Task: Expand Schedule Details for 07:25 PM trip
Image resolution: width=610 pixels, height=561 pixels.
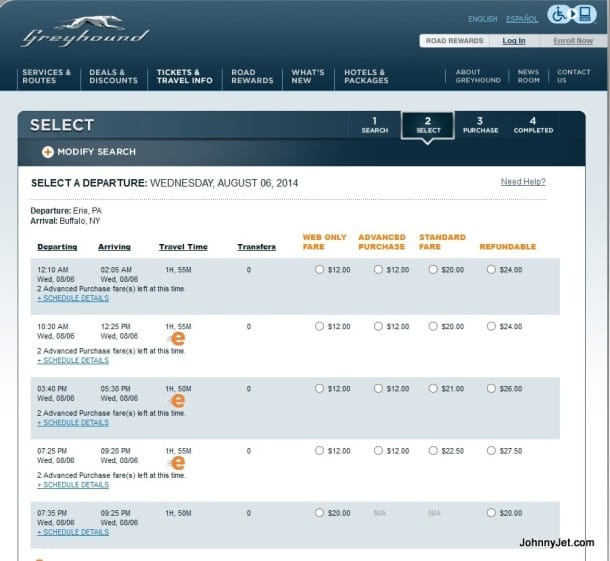Action: (x=73, y=485)
